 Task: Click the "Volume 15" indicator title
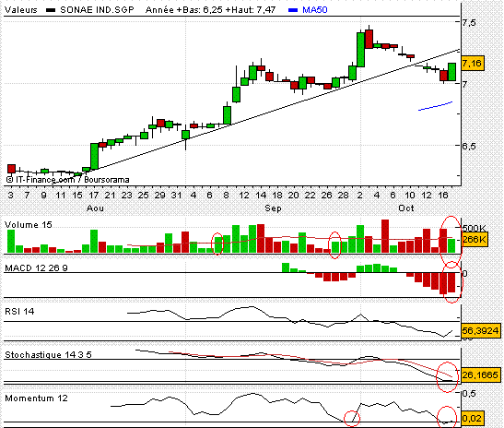click(x=29, y=225)
